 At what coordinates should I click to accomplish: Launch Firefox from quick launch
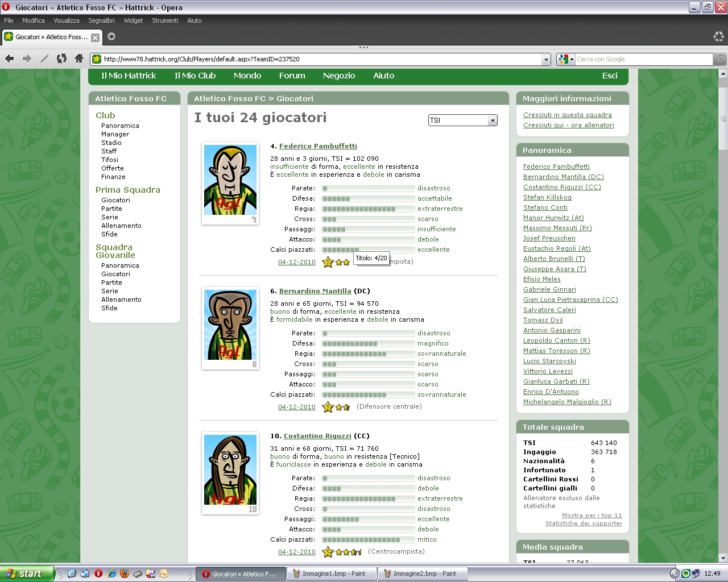click(125, 573)
